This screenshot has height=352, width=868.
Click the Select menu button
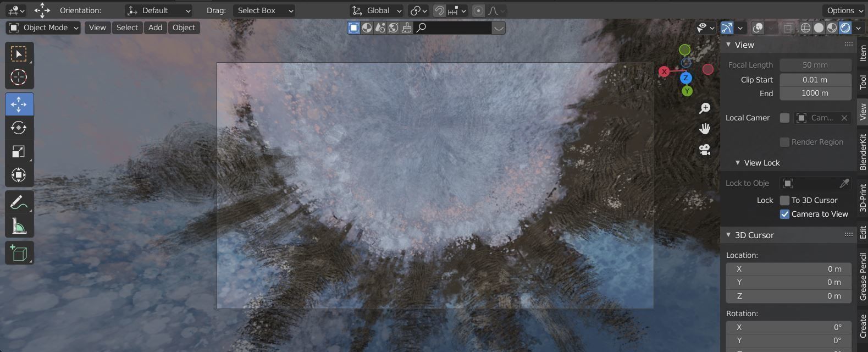point(127,28)
